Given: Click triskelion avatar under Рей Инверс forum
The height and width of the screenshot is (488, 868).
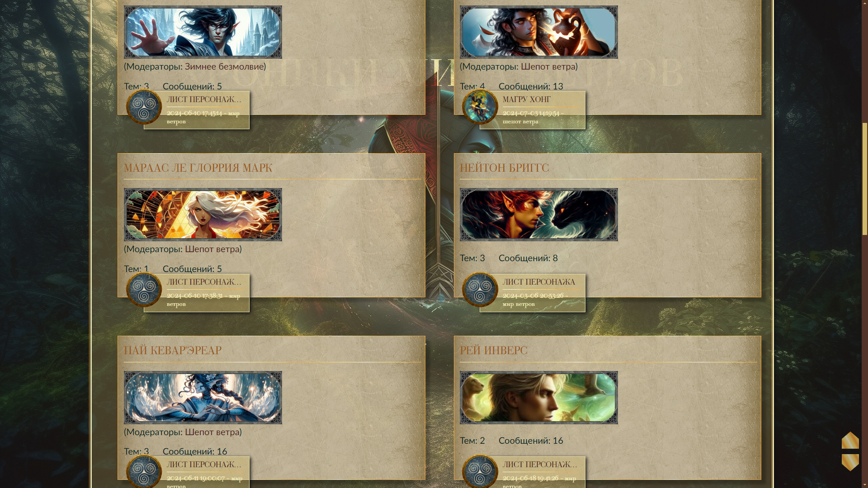Looking at the screenshot, I should (x=480, y=471).
